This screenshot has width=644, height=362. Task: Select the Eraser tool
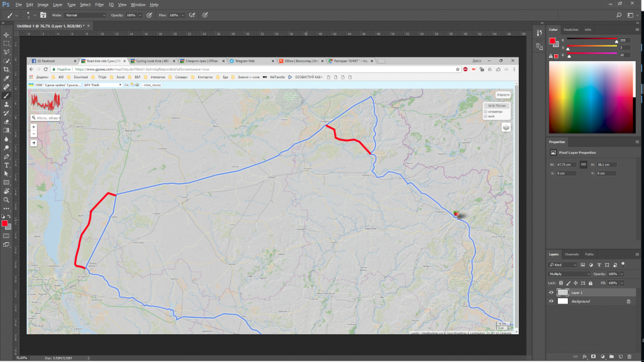click(6, 122)
